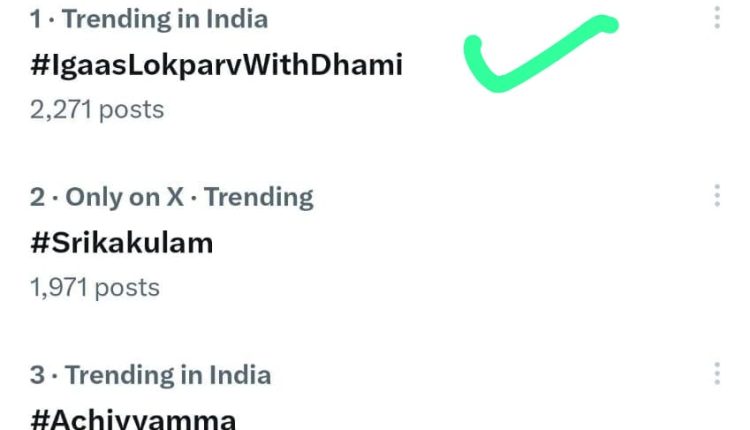The width and height of the screenshot is (750, 430).
Task: Click rank number 1 of top trend
Action: click(36, 19)
